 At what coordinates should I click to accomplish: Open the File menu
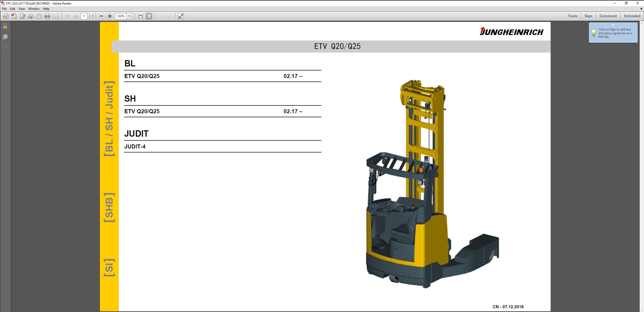pyautogui.click(x=4, y=9)
